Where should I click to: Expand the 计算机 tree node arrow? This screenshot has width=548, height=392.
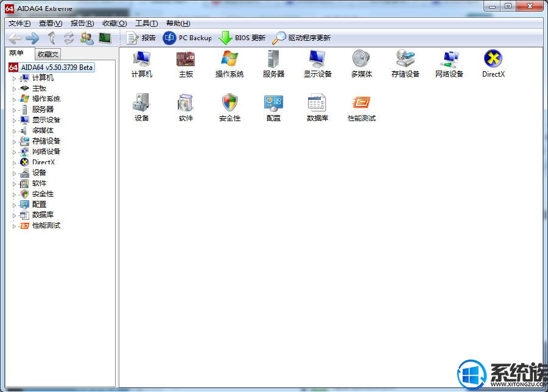tap(15, 79)
